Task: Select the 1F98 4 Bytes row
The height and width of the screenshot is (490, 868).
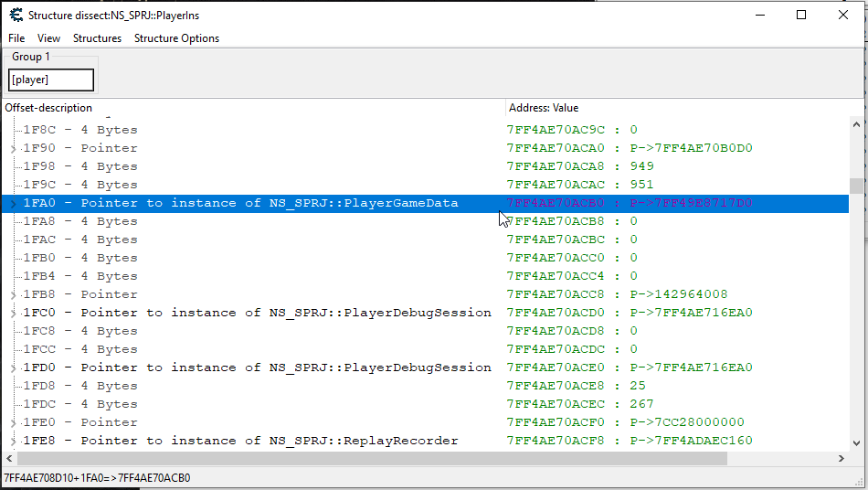Action: click(x=80, y=166)
